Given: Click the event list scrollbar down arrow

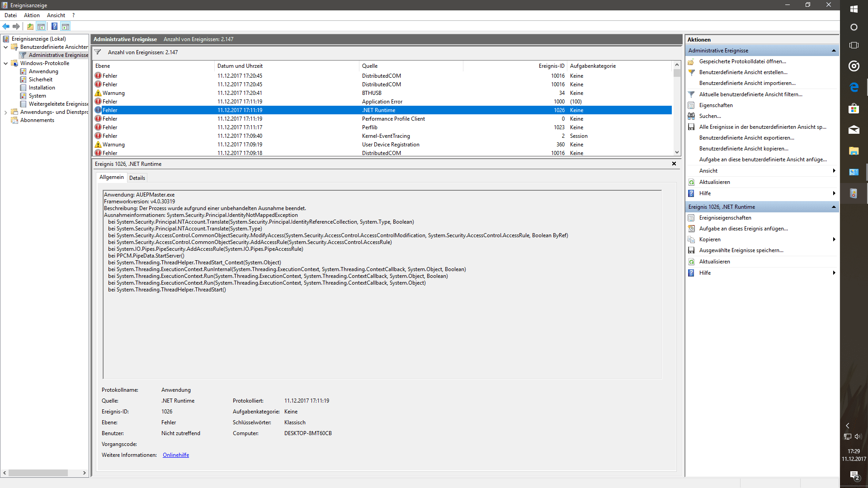Looking at the screenshot, I should tap(677, 152).
